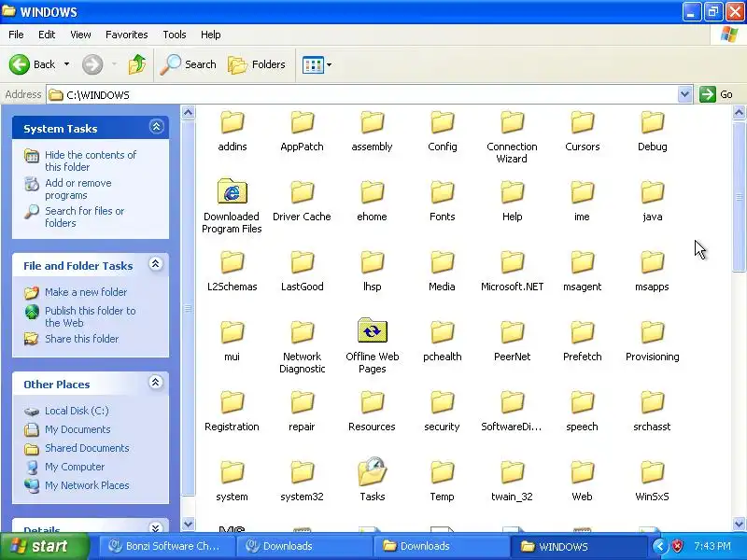Screen dimensions: 747x560
Task: Select the assembly folder
Action: pyautogui.click(x=372, y=131)
